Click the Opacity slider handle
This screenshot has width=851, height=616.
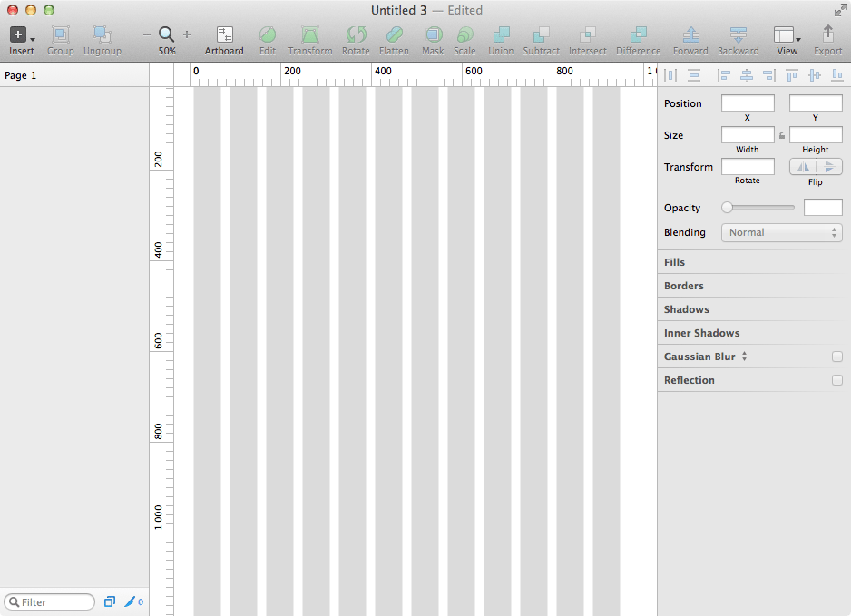pos(727,208)
